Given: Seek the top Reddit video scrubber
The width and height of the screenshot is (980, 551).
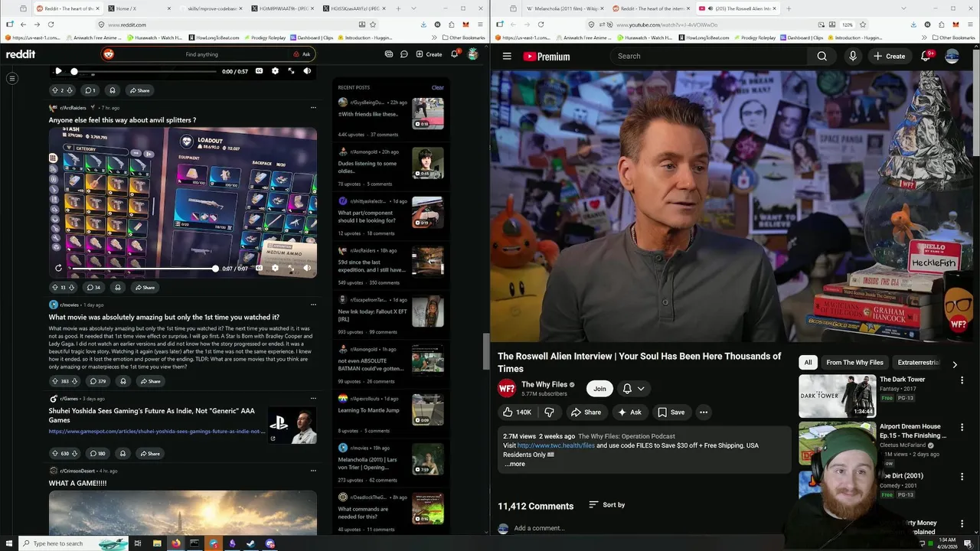Looking at the screenshot, I should [x=145, y=72].
